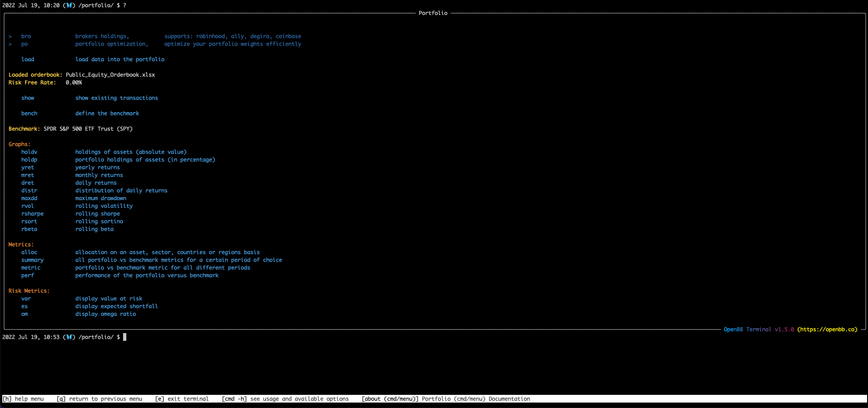This screenshot has height=408, width=868.
Task: Click the 'rbeta' rolling beta command
Action: click(29, 229)
